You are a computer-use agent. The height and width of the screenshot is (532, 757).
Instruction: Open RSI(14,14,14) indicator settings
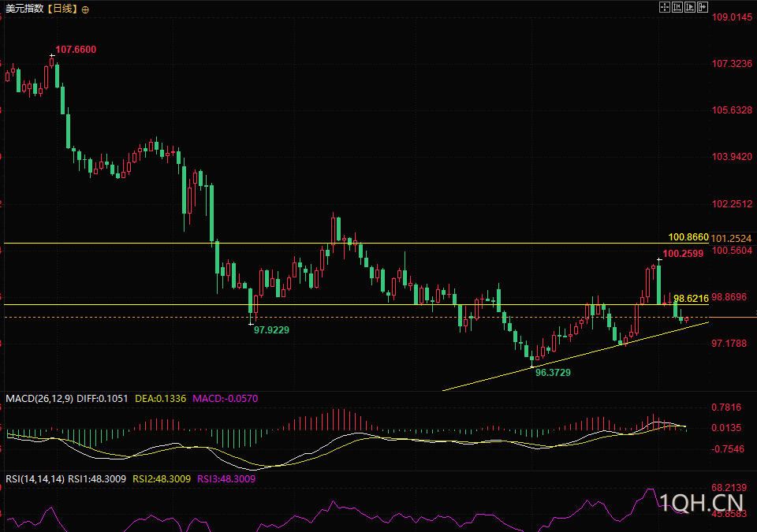[35, 479]
